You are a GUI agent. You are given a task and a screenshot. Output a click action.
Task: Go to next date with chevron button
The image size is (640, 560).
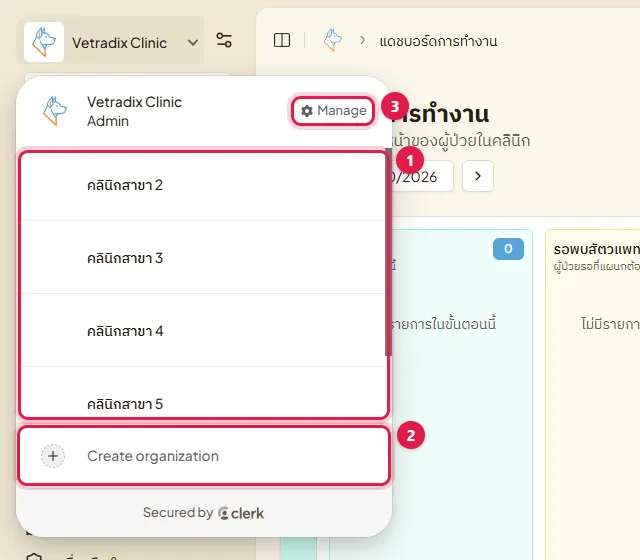click(478, 176)
